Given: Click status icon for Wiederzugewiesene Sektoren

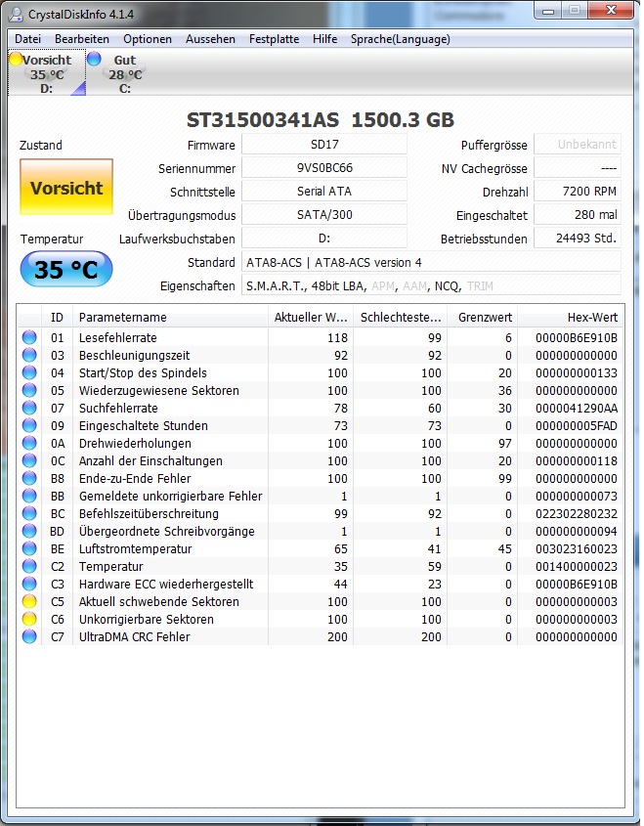Looking at the screenshot, I should (x=29, y=390).
